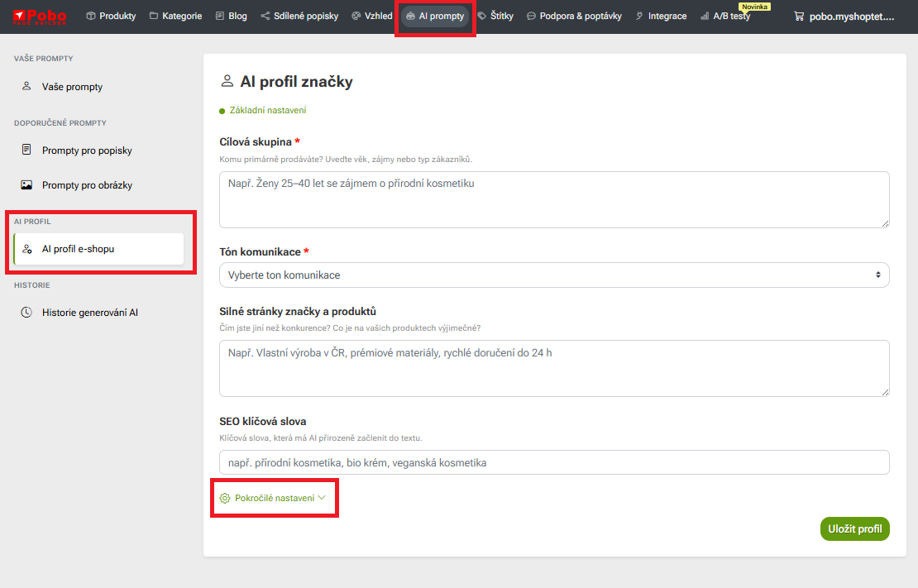The height and width of the screenshot is (588, 918).
Task: Click the Pobo Page Builder logo
Action: (x=40, y=16)
